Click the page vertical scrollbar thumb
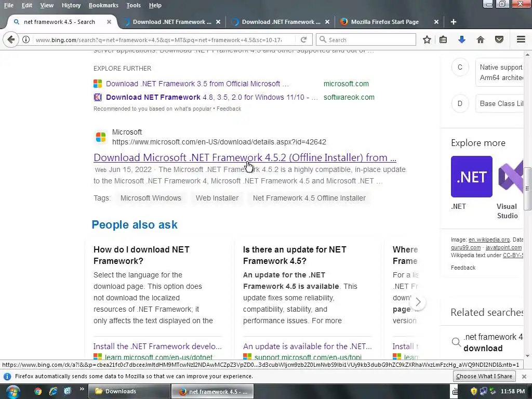532x399 pixels. click(527, 189)
